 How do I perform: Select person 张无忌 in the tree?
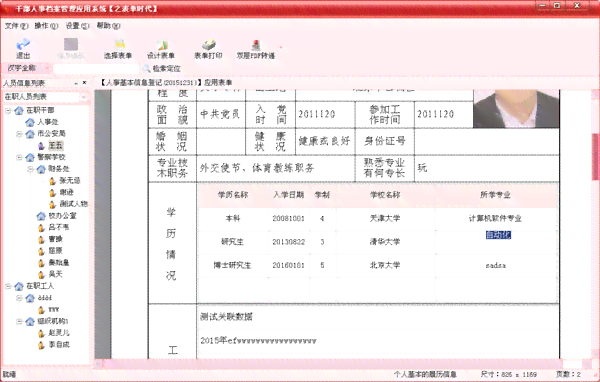70,180
